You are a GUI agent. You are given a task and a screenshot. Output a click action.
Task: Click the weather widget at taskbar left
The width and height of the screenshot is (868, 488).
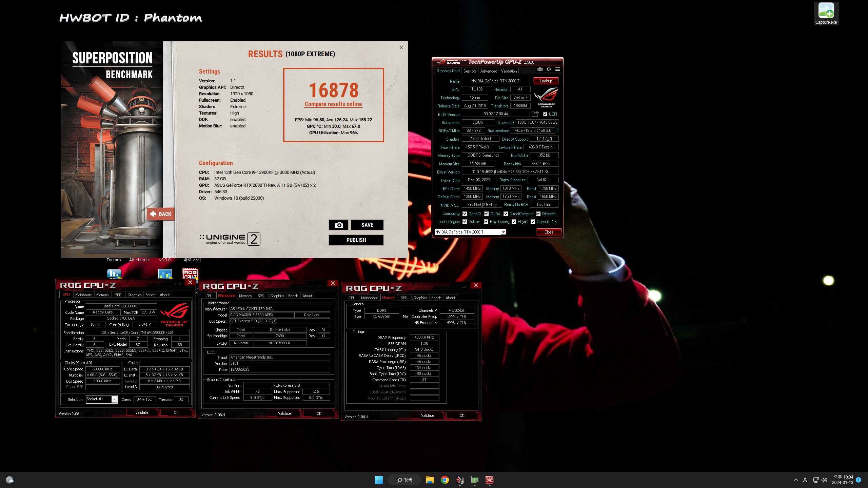click(9, 480)
